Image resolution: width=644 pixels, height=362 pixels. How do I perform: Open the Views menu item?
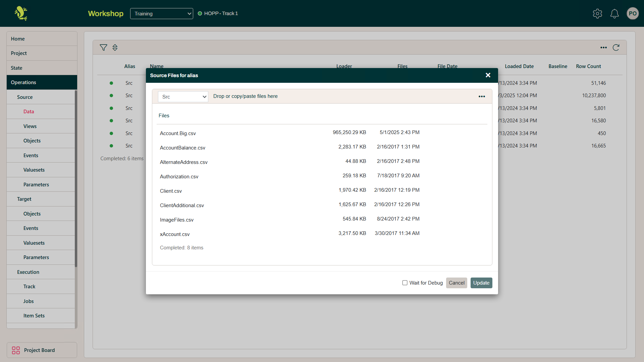[x=30, y=126]
